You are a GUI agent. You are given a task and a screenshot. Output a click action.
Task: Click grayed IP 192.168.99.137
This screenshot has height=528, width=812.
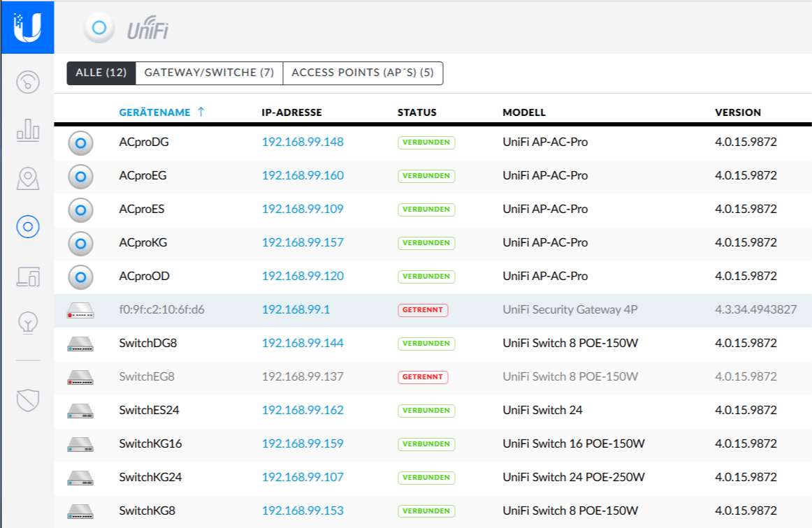click(303, 377)
